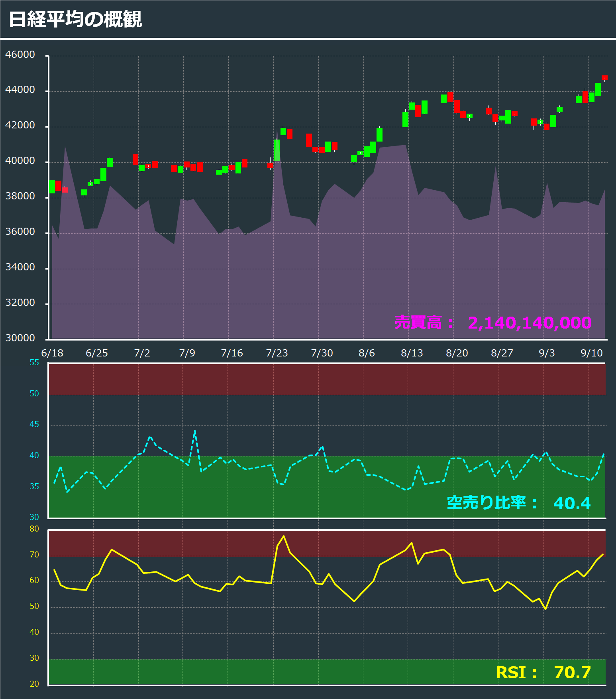Select the cyan 50 short-selling axis label
This screenshot has height=699, width=616.
pyautogui.click(x=34, y=394)
